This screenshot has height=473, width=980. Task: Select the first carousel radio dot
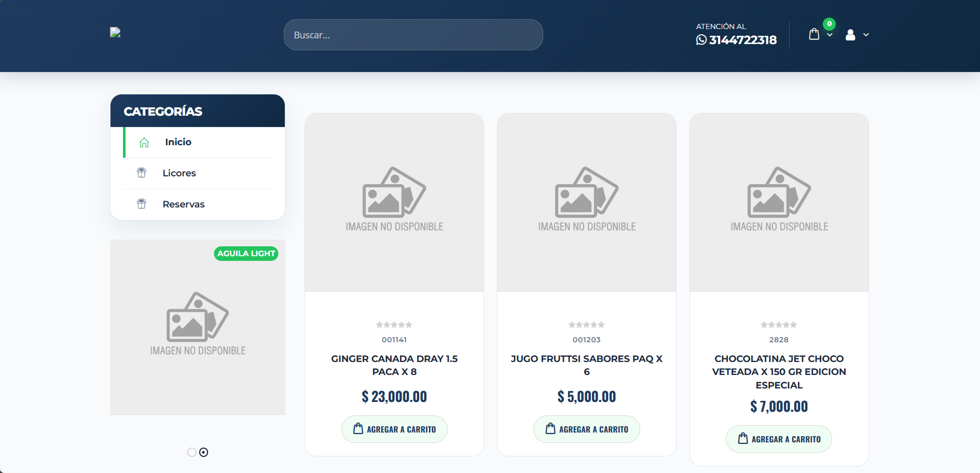point(191,452)
